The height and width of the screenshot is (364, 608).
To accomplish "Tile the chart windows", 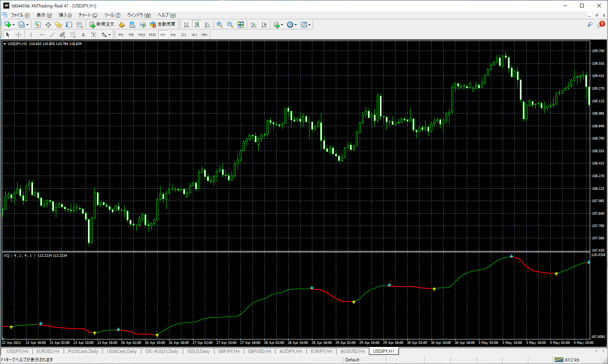I will [x=241, y=24].
